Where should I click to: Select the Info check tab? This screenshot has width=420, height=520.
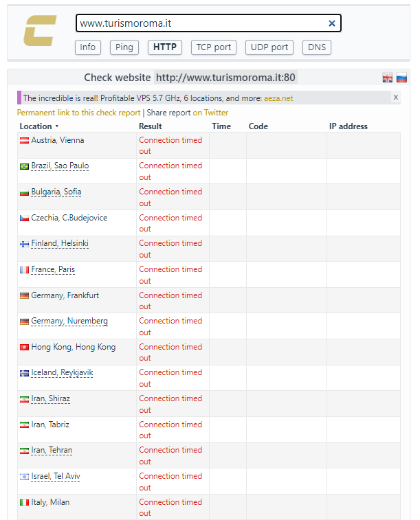coord(88,47)
